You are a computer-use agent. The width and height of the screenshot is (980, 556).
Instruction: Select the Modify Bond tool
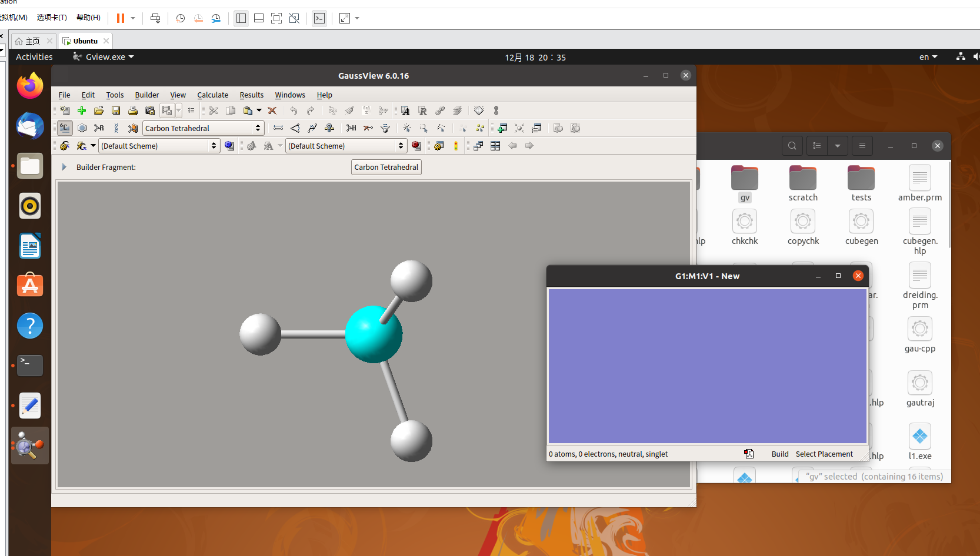pyautogui.click(x=278, y=128)
